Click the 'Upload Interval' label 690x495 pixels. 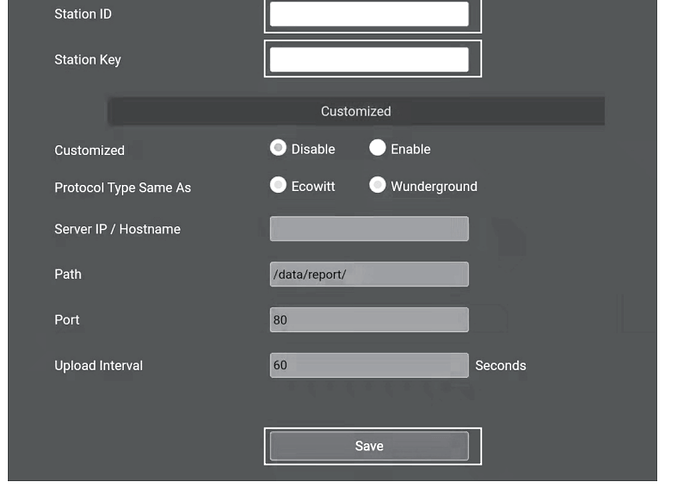99,366
